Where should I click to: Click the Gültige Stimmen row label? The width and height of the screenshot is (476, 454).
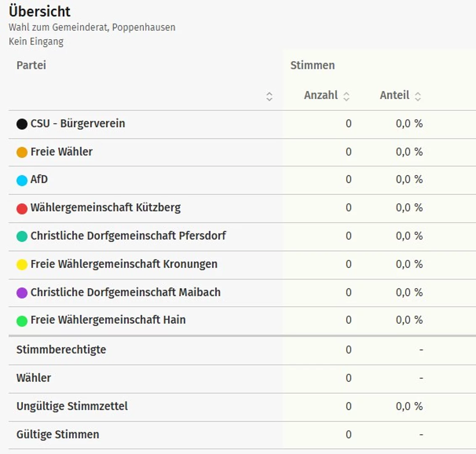tap(58, 434)
